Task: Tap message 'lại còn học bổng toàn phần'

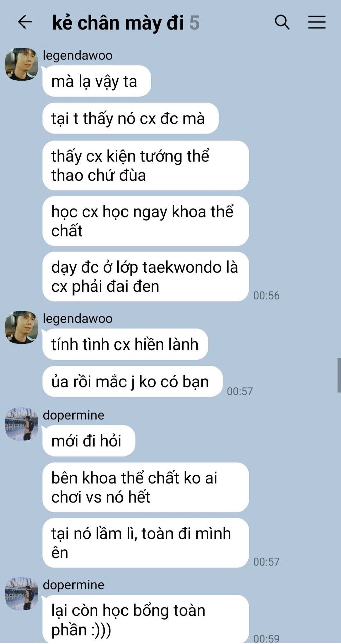Action: click(146, 619)
